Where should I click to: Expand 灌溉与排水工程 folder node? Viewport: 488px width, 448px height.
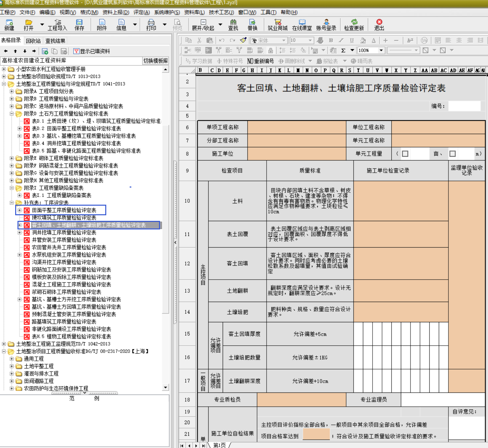(x=12, y=374)
